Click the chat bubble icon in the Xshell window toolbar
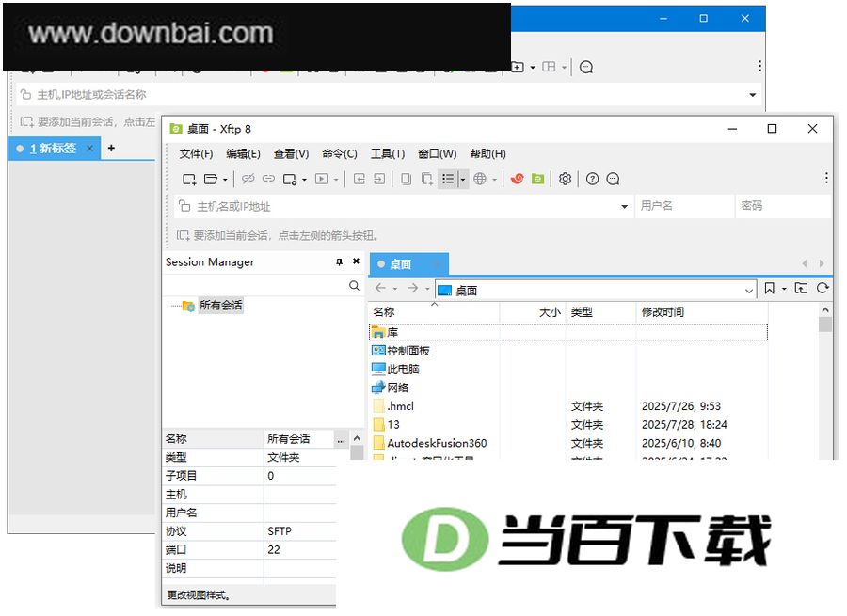The height and width of the screenshot is (616, 847). pos(586,67)
